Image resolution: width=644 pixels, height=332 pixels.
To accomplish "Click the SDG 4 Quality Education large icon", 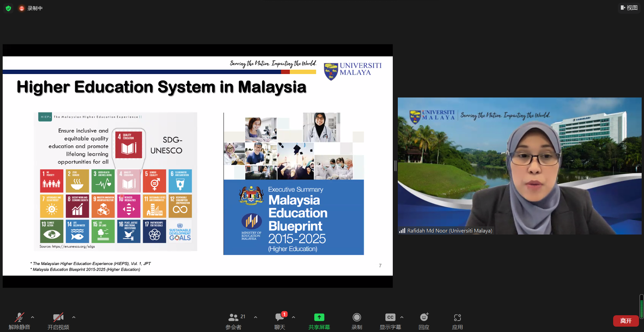I will click(129, 145).
